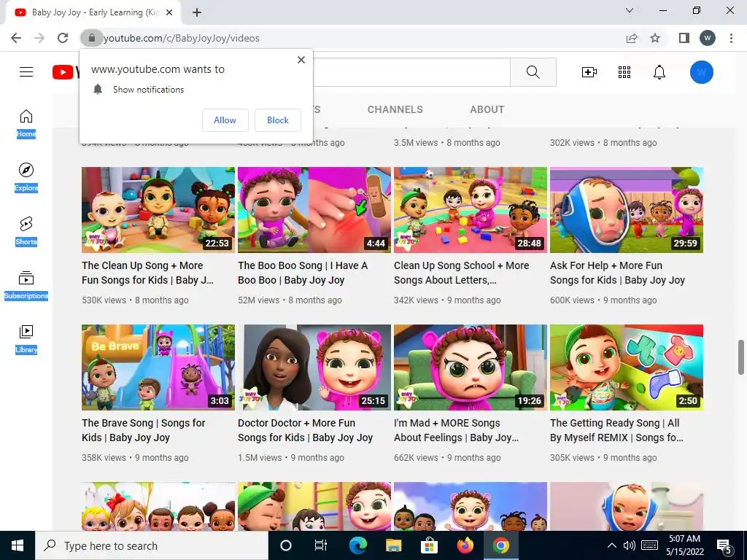Go to Home in sidebar
The image size is (747, 560).
coord(26,123)
